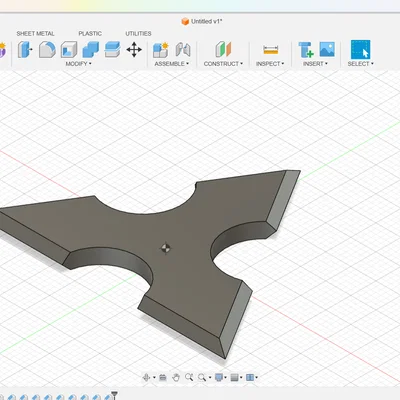Viewport: 400px width, 400px height.
Task: Click the Orbit navigation icon
Action: tap(146, 377)
